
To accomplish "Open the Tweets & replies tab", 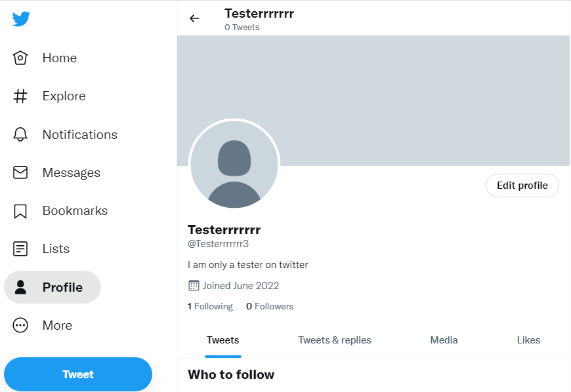I will tap(335, 340).
